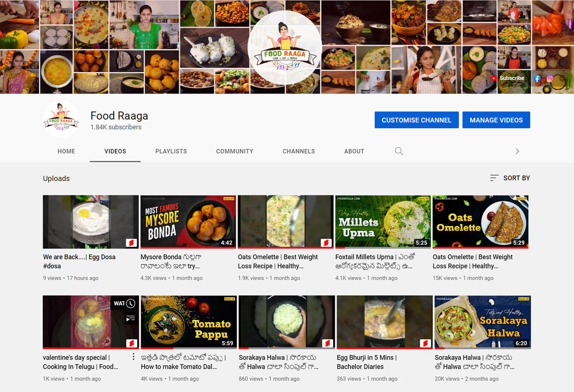Select the About tab
The width and height of the screenshot is (574, 392).
pyautogui.click(x=354, y=151)
